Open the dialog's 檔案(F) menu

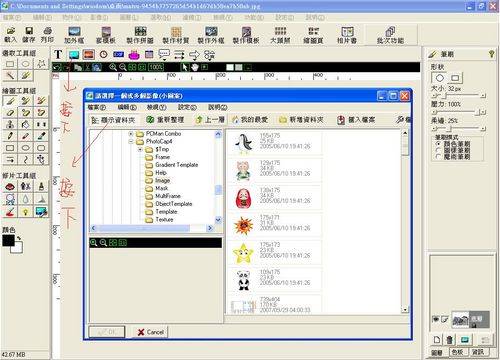click(x=97, y=107)
